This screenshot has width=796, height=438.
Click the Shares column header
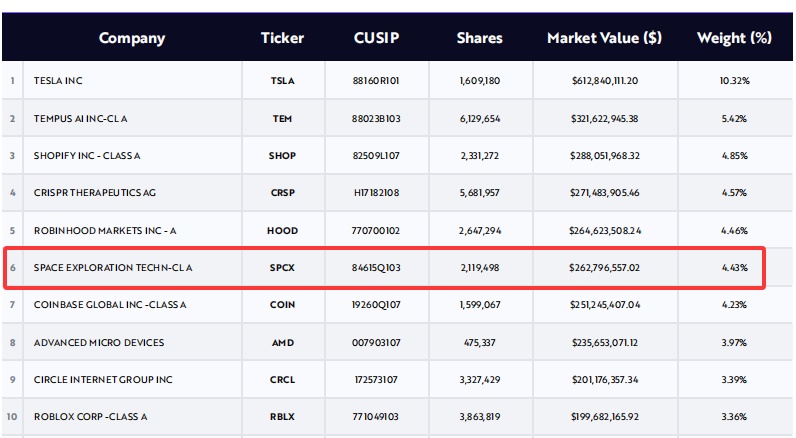479,38
